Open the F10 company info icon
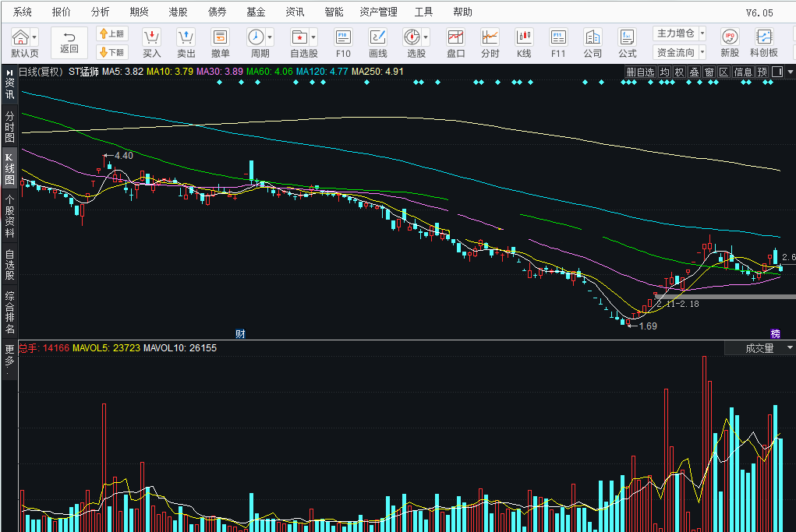Image resolution: width=796 pixels, height=532 pixels. pos(343,37)
